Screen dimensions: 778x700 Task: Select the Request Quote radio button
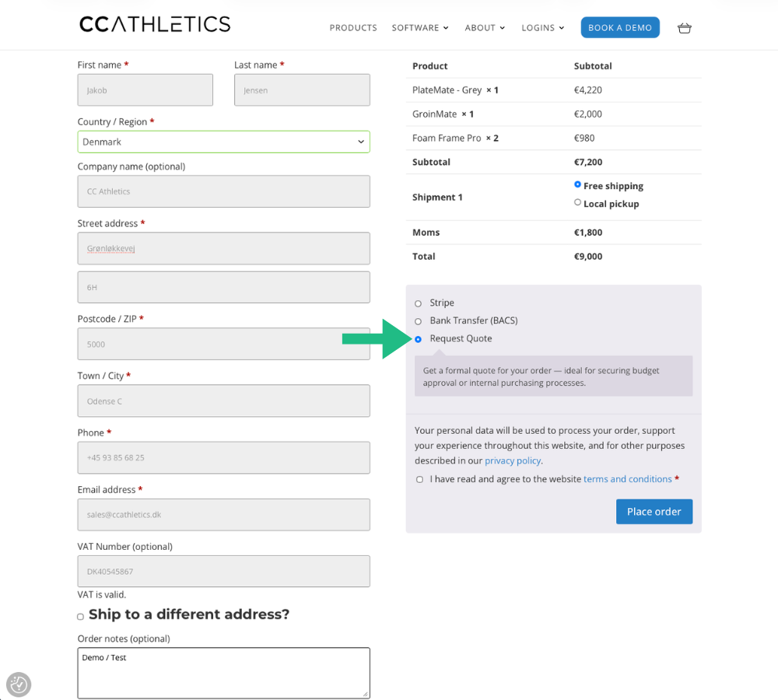pyautogui.click(x=419, y=339)
